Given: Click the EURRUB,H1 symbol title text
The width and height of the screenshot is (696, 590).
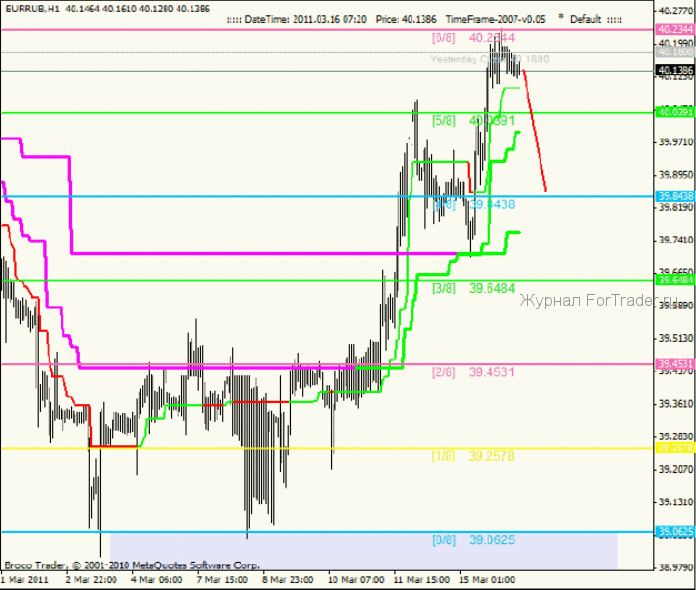Looking at the screenshot, I should 31,9.
